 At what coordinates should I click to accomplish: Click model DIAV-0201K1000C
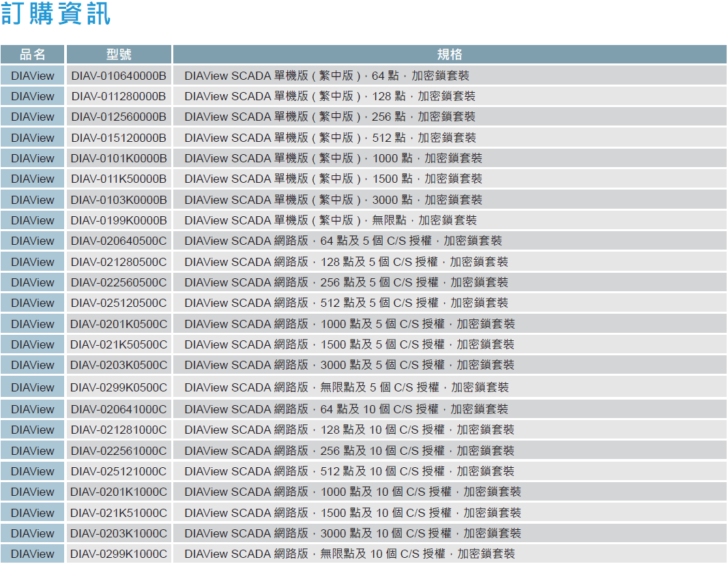pos(119,492)
